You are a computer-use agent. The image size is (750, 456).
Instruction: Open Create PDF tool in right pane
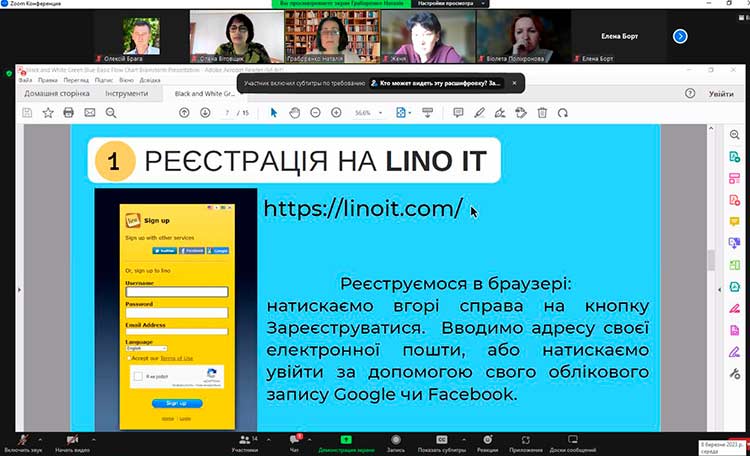pos(735,200)
